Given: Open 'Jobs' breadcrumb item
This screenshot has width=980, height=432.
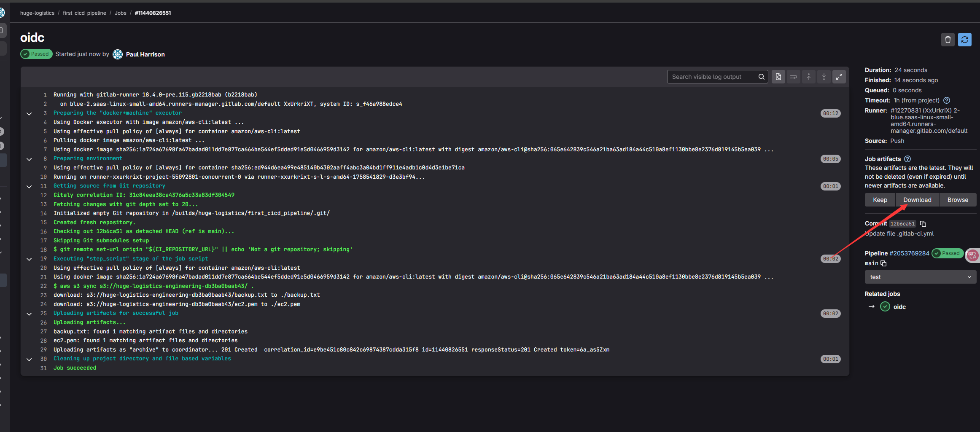Looking at the screenshot, I should (x=120, y=13).
